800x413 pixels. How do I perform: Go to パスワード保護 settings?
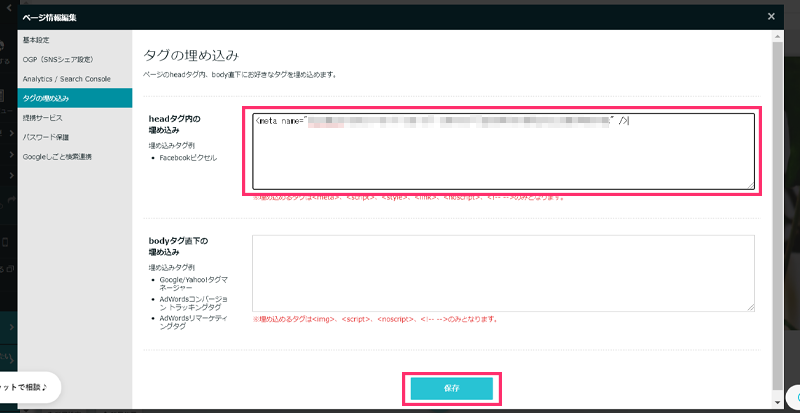tap(46, 136)
